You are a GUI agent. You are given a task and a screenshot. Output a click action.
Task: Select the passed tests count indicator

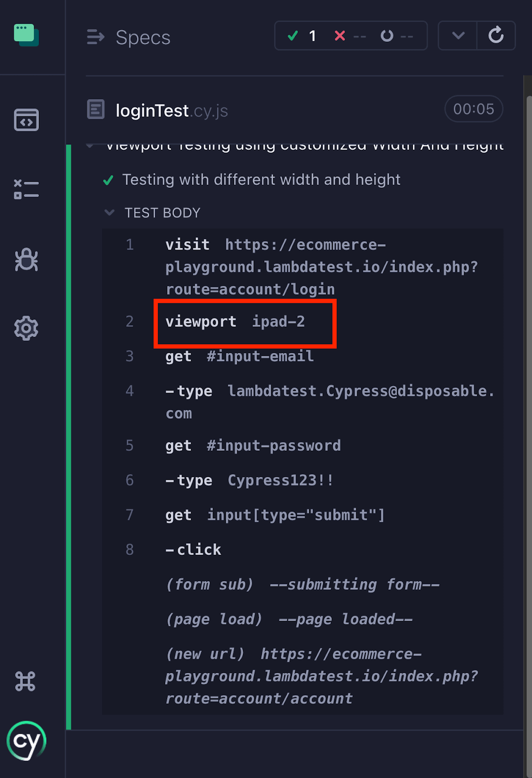click(x=302, y=35)
